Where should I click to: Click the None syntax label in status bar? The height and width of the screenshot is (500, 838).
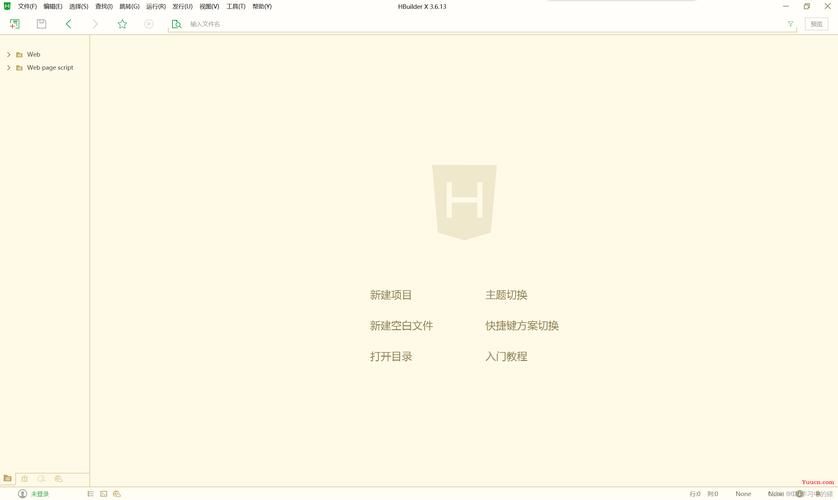click(743, 494)
